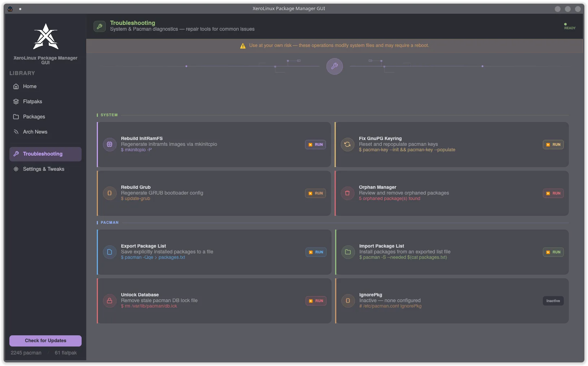Screen dimensions: 588x366
Task: Click the Export Package List file icon
Action: (109, 252)
